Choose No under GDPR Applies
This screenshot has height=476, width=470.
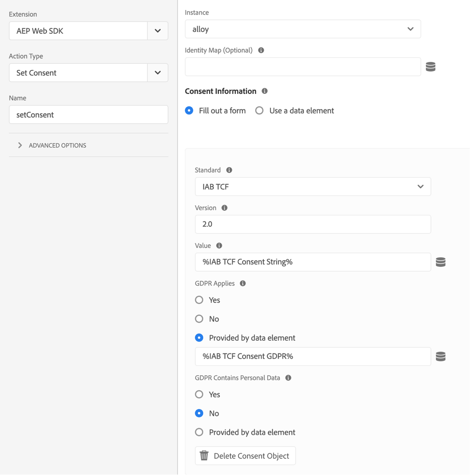point(199,319)
